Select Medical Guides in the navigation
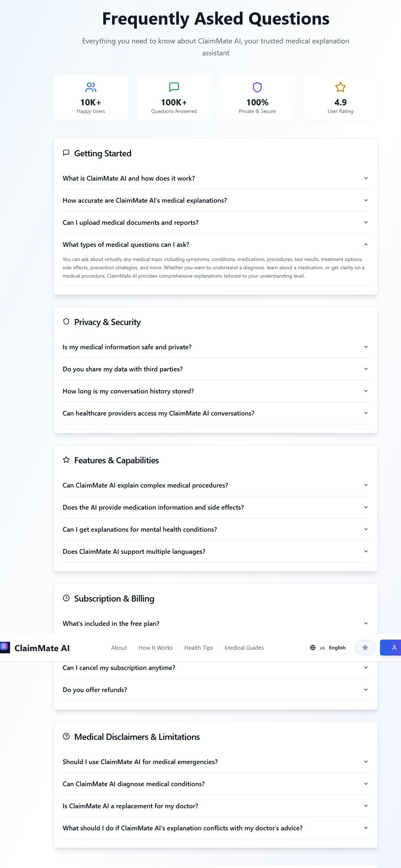The image size is (401, 868). click(244, 648)
